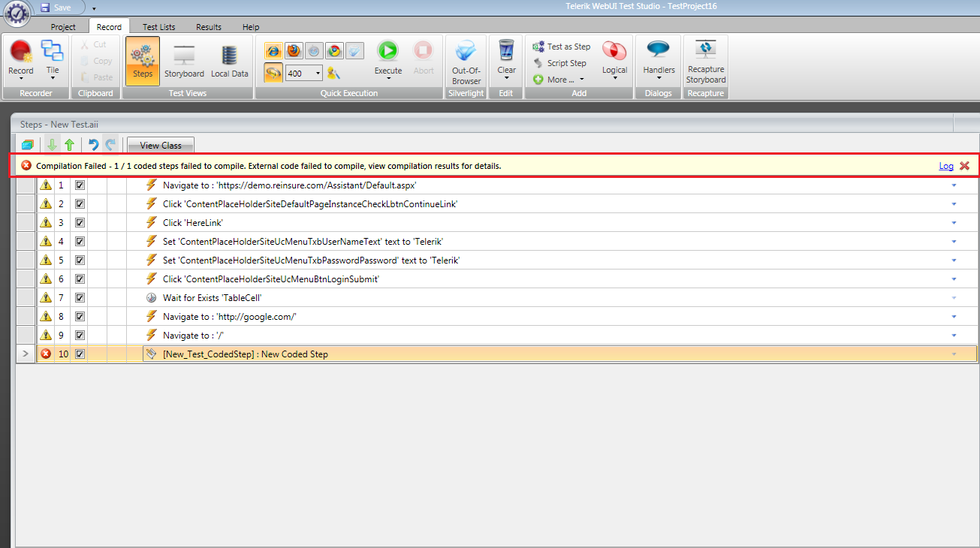Select Chrome for quick execution

coord(334,51)
